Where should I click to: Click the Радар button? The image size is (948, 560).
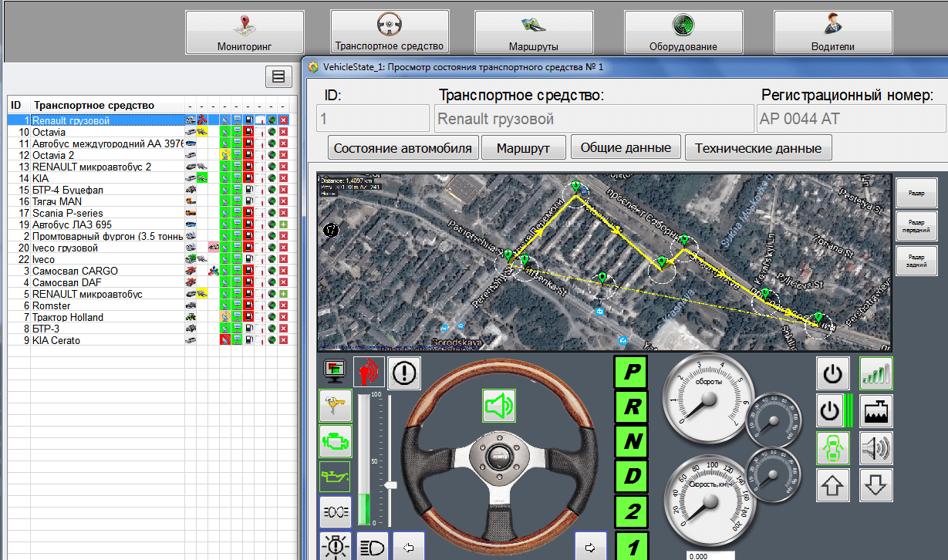tap(916, 193)
